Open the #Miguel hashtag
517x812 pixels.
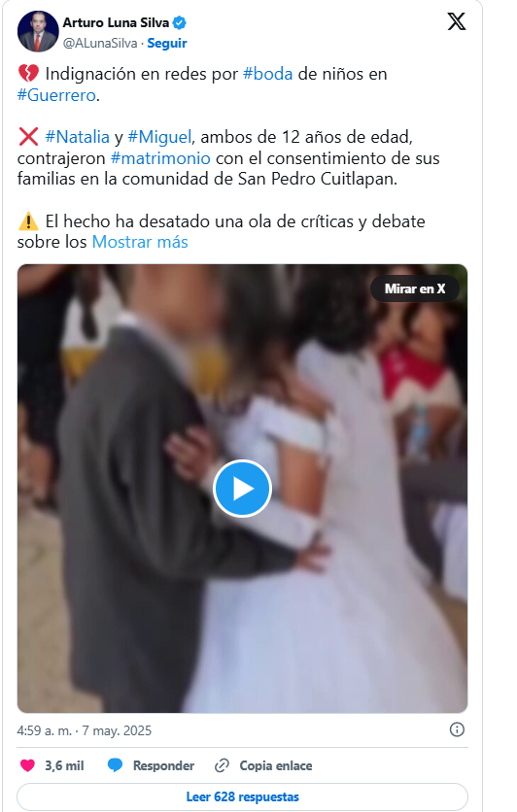pyautogui.click(x=159, y=137)
